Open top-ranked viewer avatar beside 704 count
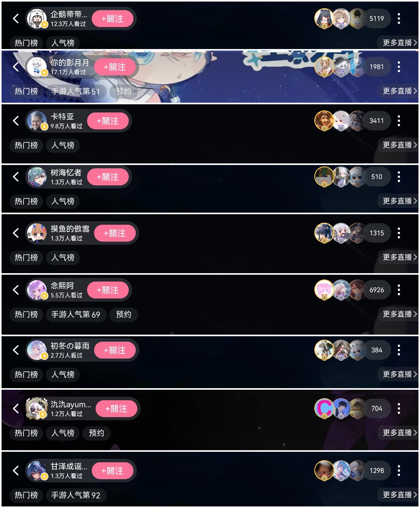The image size is (420, 508). [324, 408]
